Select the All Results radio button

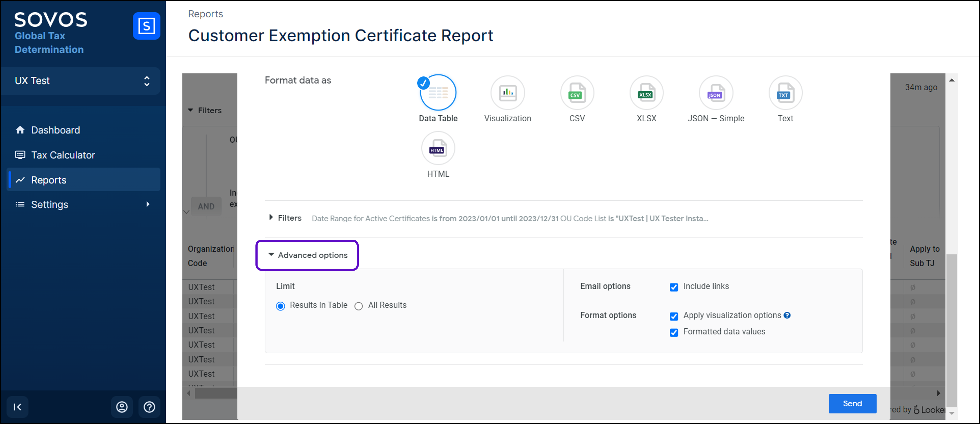pos(358,306)
